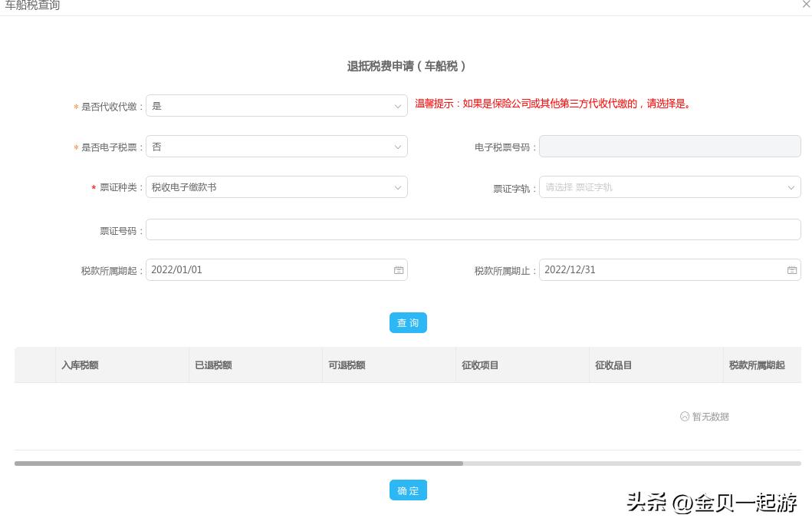
Task: Close the 车船税查询 dialog
Action: [806, 5]
